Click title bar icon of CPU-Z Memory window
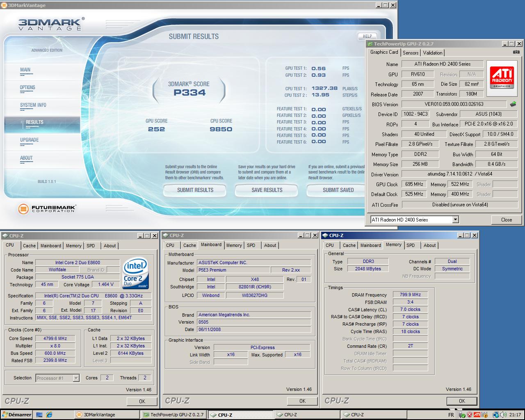 (x=325, y=235)
